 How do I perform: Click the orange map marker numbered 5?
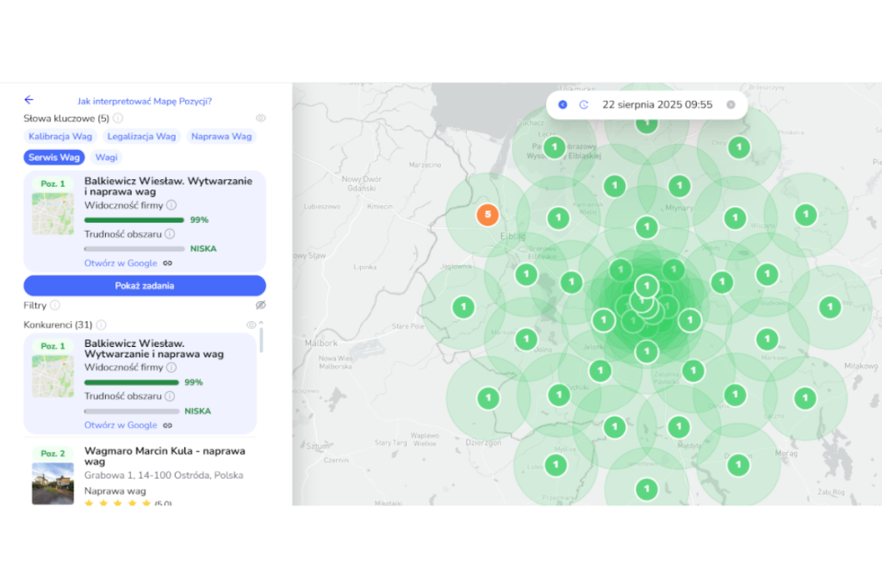488,214
